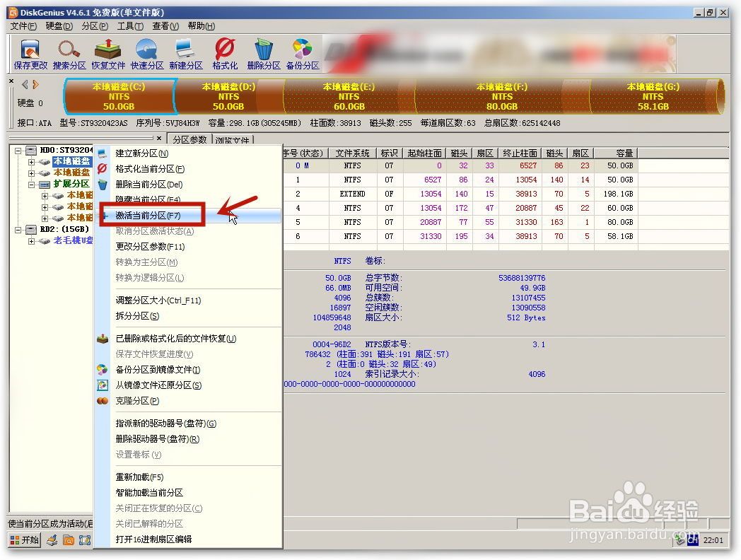Click the icon beside 从镜像文件还原分区

click(x=103, y=385)
